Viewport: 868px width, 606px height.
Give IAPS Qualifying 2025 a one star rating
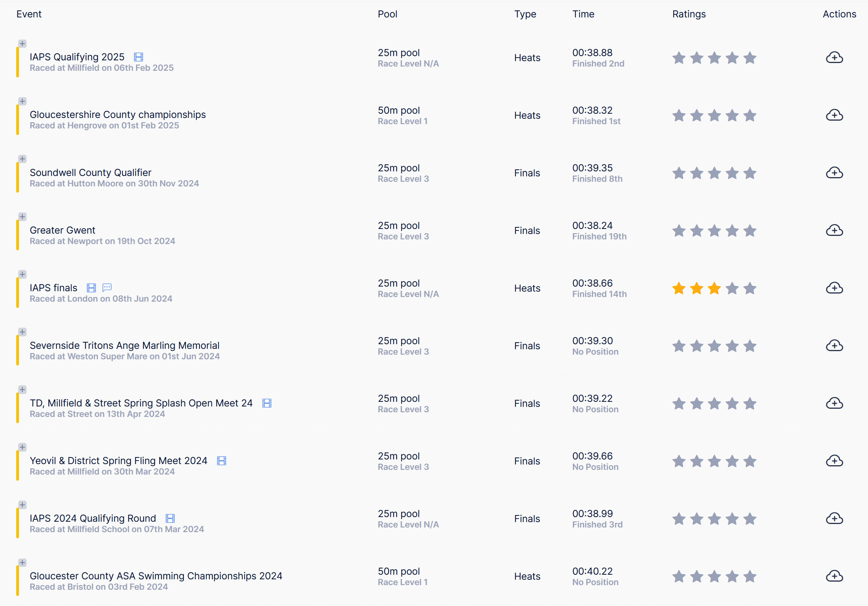(679, 58)
